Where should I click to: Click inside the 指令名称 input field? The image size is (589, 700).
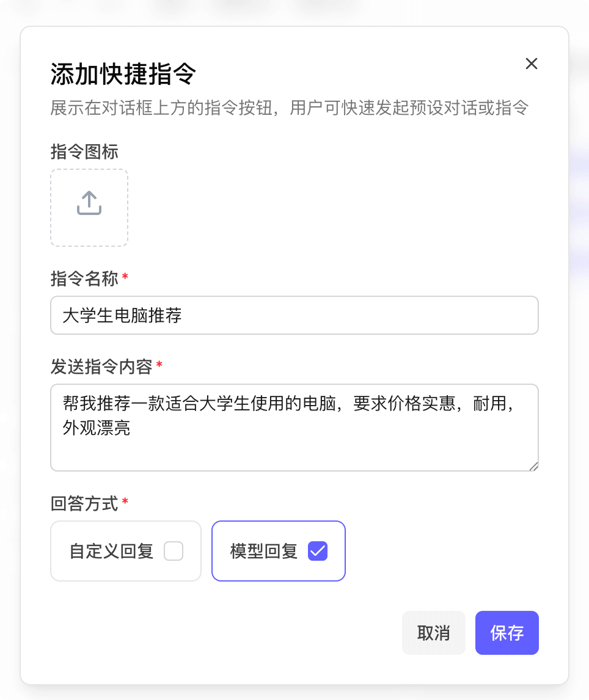point(294,315)
